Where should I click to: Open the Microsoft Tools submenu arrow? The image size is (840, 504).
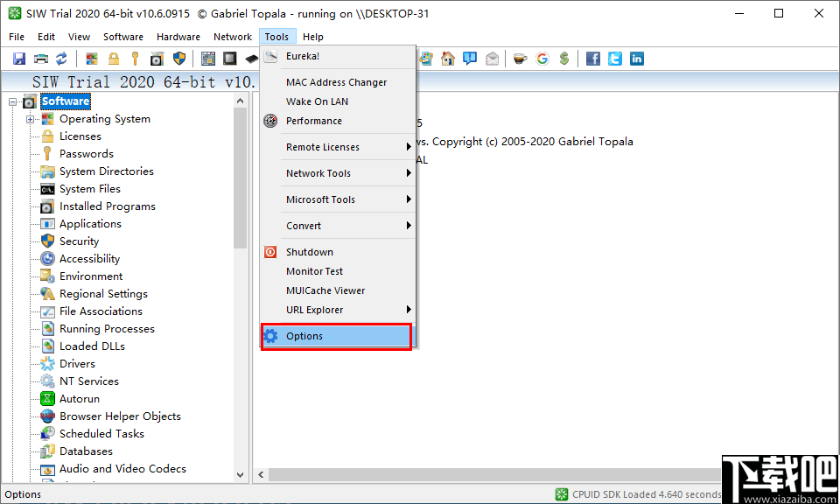[409, 199]
